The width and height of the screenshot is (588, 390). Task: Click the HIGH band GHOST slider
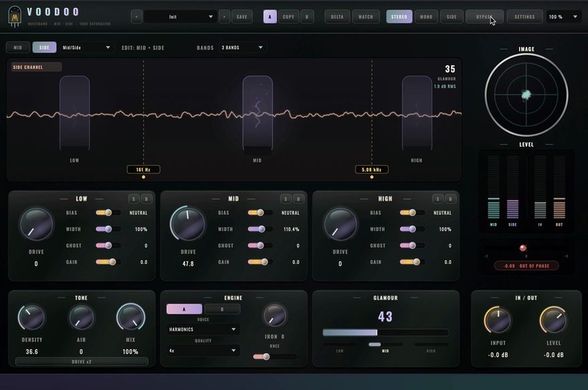pos(412,246)
